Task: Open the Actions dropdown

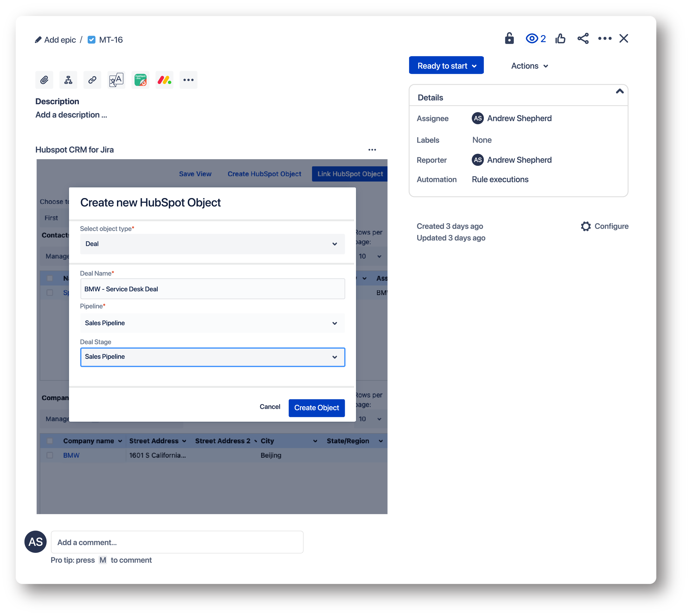Action: pos(530,66)
